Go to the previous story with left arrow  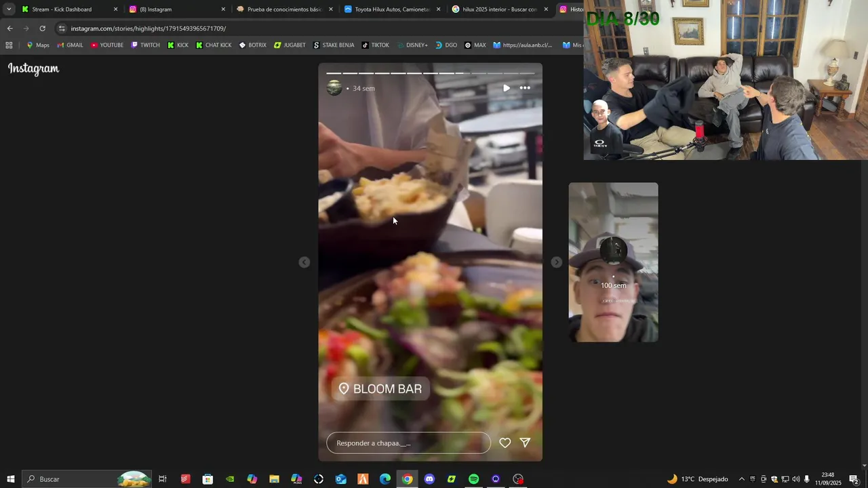[304, 262]
